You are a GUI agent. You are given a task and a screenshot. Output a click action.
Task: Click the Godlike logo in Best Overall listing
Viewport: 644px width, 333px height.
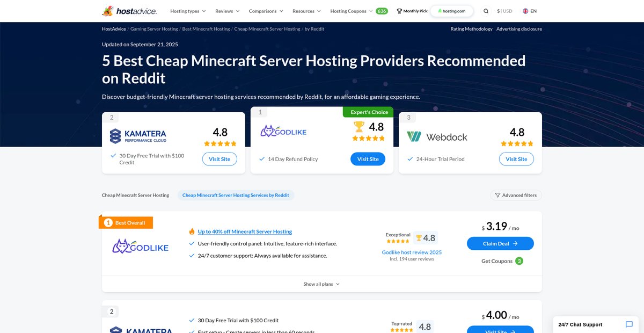[140, 246]
